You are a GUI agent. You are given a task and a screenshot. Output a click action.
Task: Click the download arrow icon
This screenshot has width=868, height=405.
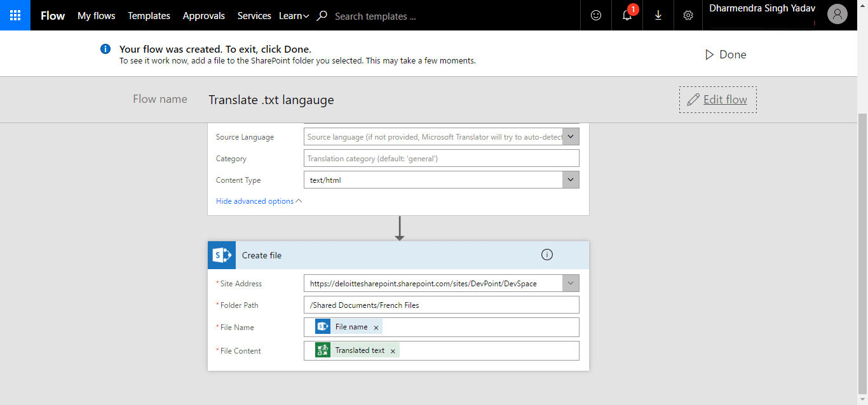click(658, 15)
